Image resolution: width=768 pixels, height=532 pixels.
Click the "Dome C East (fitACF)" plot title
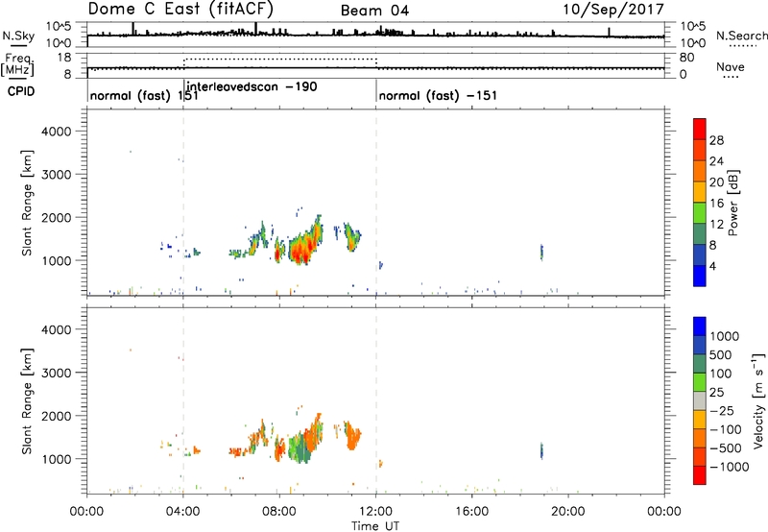[180, 10]
